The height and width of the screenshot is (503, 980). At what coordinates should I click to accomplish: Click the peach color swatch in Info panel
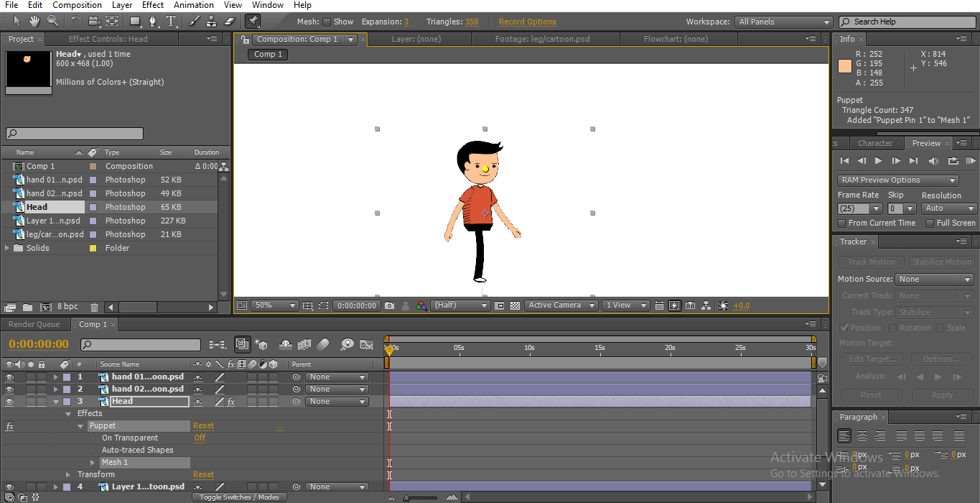[844, 66]
